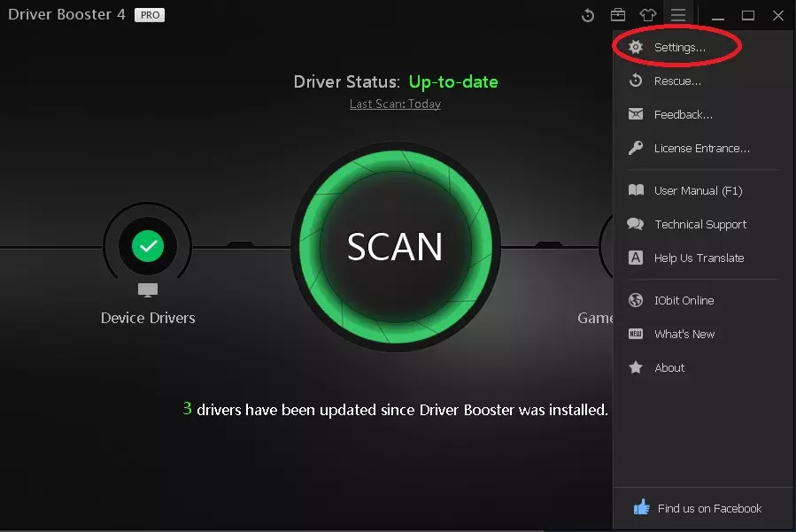Screen dimensions: 796x532
Task: Click the Up-to-date driver status text
Action: pos(453,81)
